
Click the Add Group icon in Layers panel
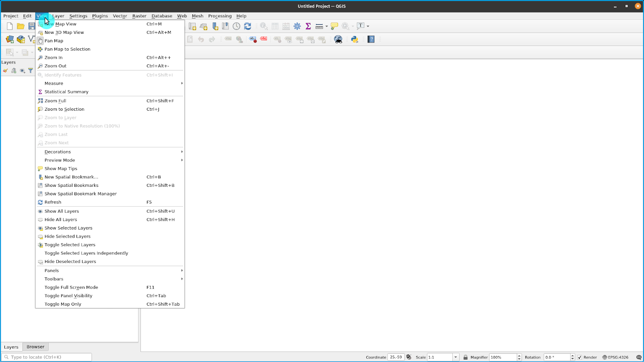[x=14, y=70]
